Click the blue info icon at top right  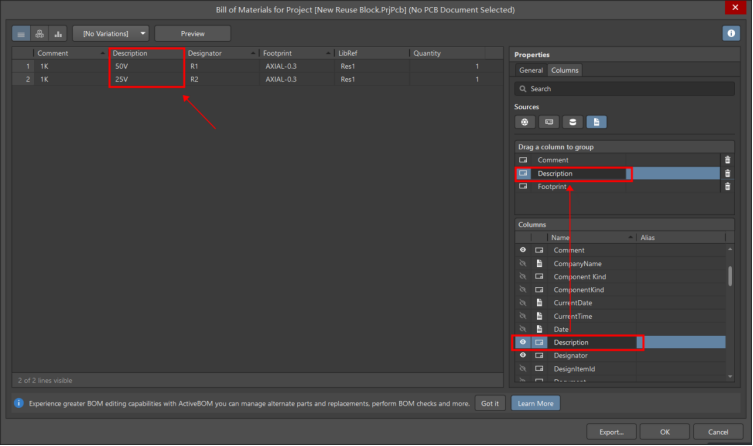click(731, 33)
